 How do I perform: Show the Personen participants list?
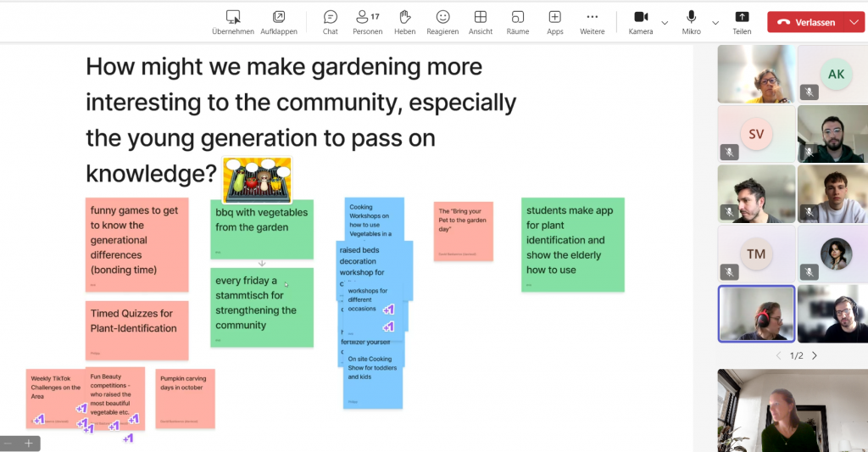[x=368, y=17]
